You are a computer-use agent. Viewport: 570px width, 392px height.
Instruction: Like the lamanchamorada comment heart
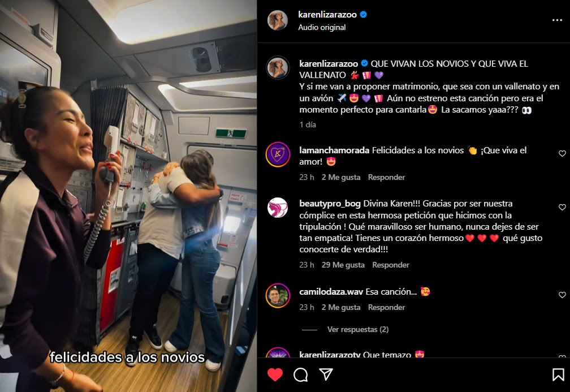[x=562, y=153]
